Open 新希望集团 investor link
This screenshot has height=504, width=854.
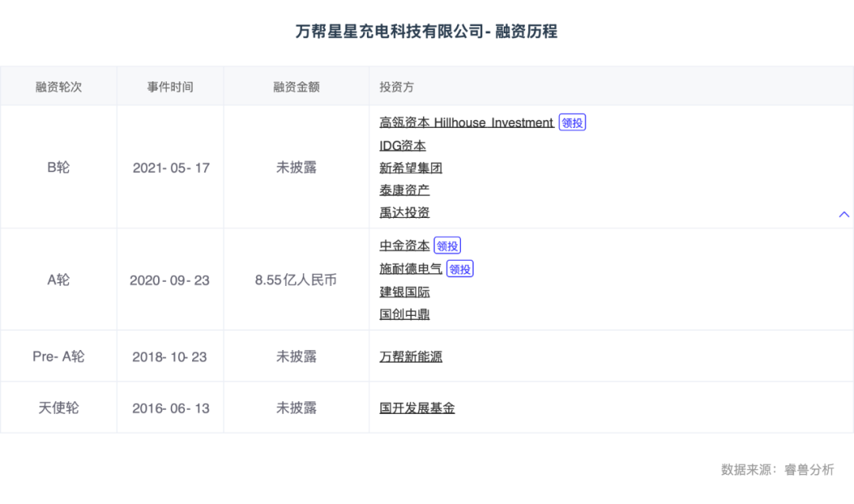(410, 168)
